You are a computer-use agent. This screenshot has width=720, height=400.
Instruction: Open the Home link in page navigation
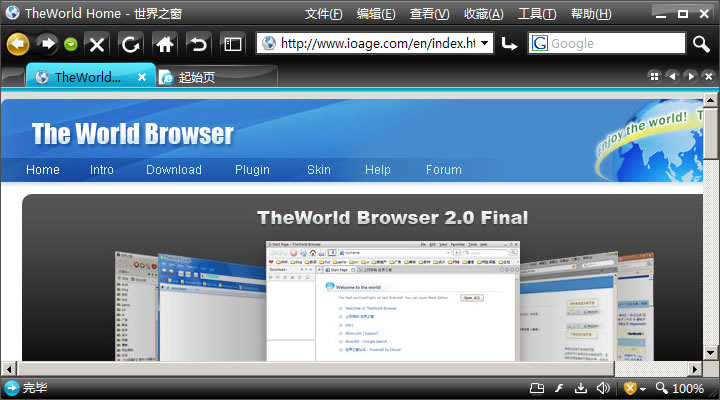(43, 170)
